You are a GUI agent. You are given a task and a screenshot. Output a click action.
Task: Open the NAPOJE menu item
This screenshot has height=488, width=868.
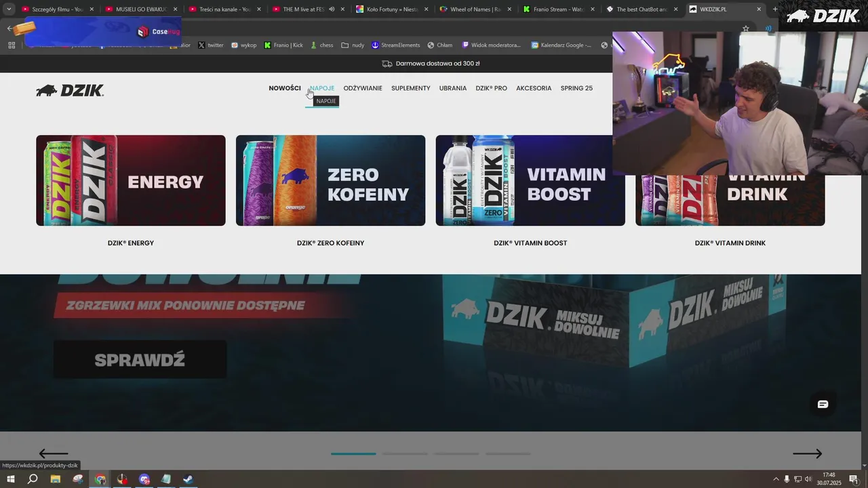point(322,88)
